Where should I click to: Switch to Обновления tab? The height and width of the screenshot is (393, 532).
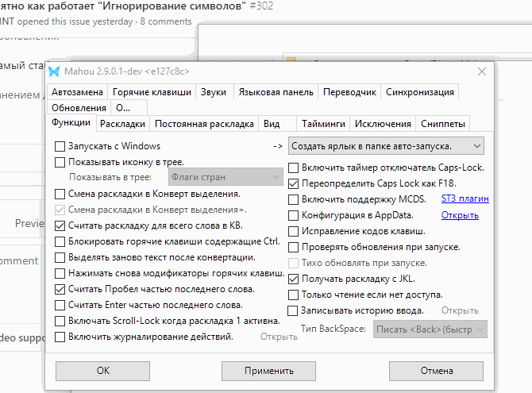(79, 108)
